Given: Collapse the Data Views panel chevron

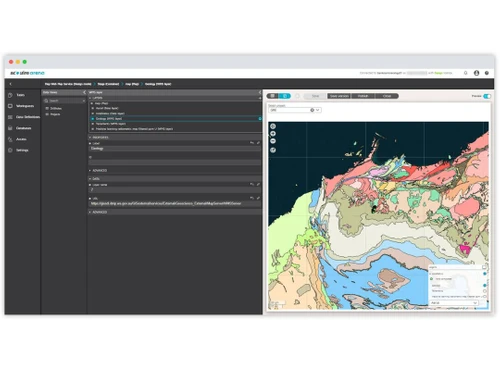Looking at the screenshot, I should [84, 92].
